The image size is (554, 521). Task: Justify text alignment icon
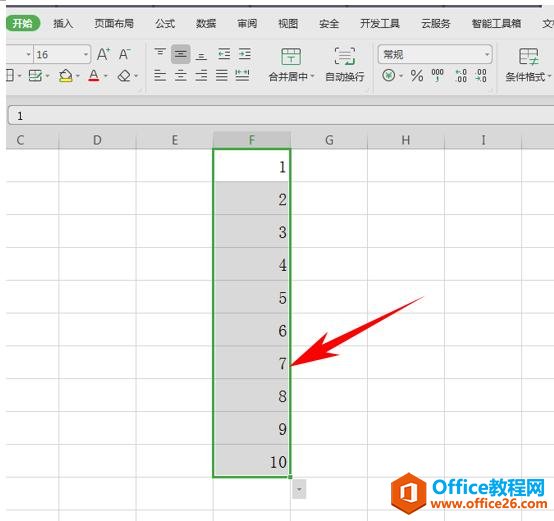[222, 76]
